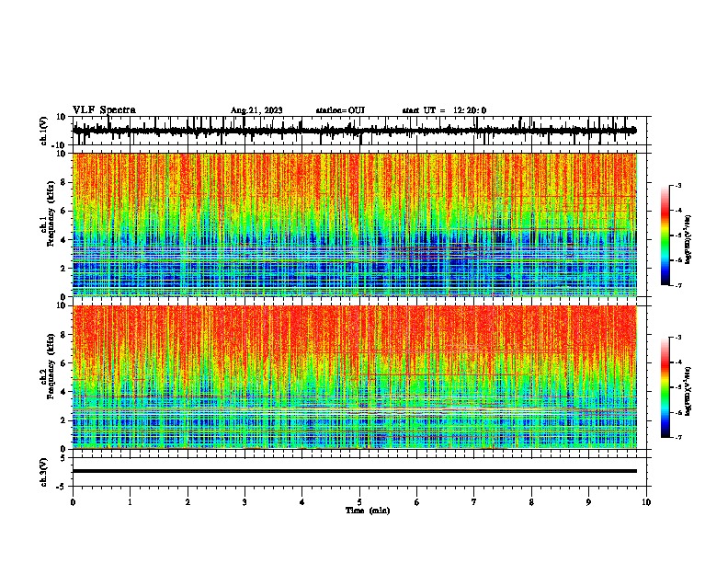Click inside the ch.1 spectrogram plot
This screenshot has width=728, height=563.
tap(355, 224)
